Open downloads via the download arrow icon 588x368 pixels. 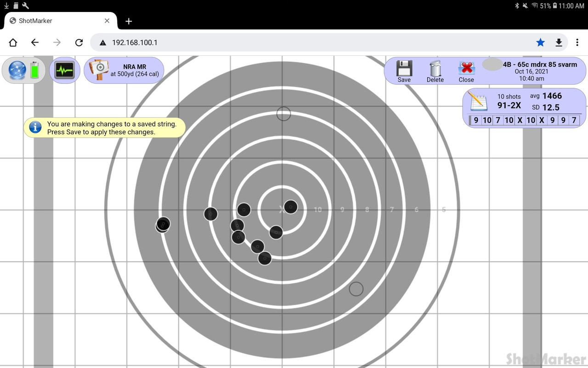click(559, 42)
